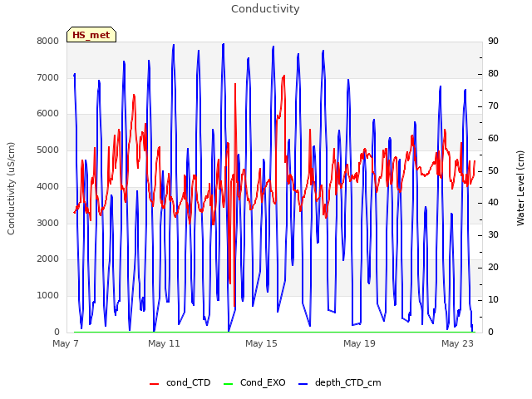The width and height of the screenshot is (532, 399).
Task: Click the 80 water level axis value
Action: pos(493,74)
